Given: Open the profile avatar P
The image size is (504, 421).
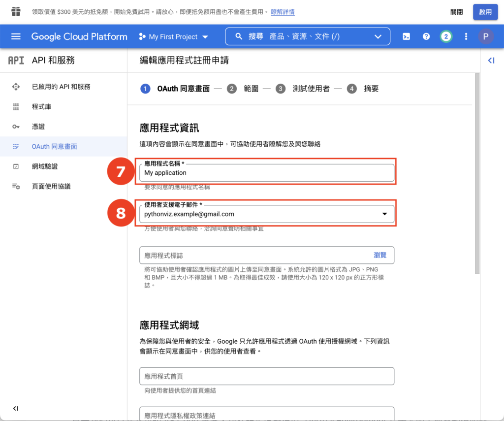Looking at the screenshot, I should point(485,36).
